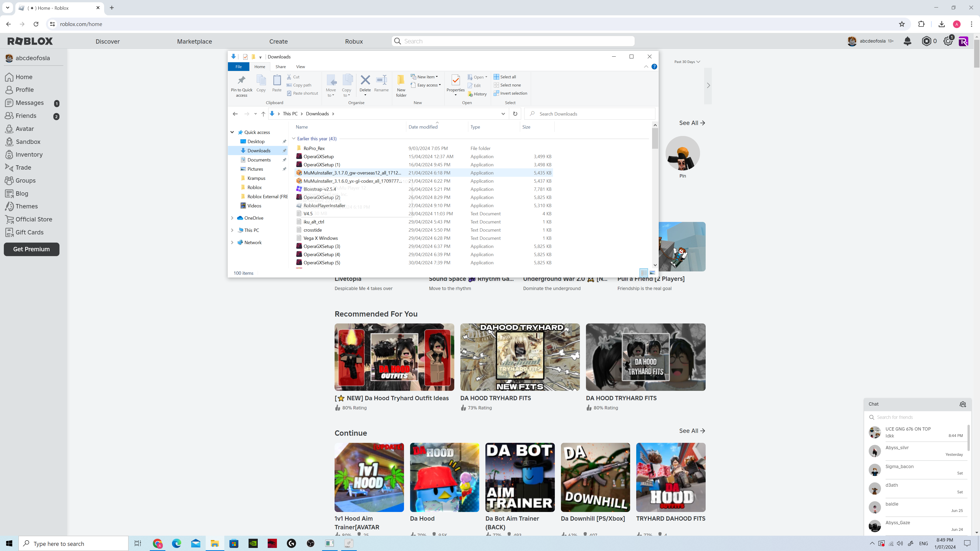Viewport: 980px width, 551px height.
Task: Click the Robux balance icon
Action: click(926, 41)
